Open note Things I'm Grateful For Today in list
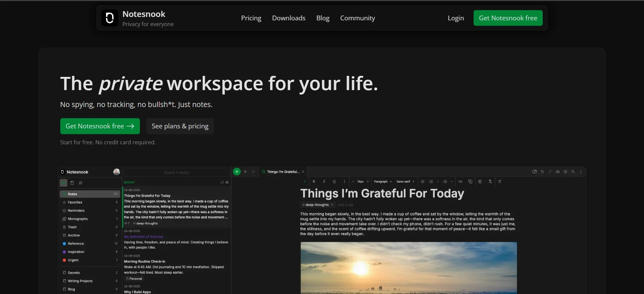The width and height of the screenshot is (644, 294). tap(176, 207)
